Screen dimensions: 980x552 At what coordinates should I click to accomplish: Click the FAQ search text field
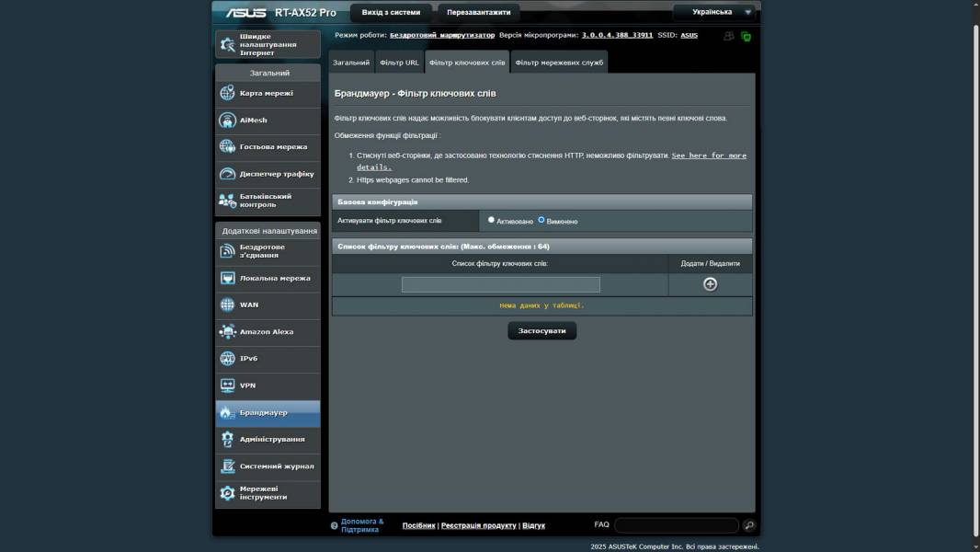click(x=676, y=525)
